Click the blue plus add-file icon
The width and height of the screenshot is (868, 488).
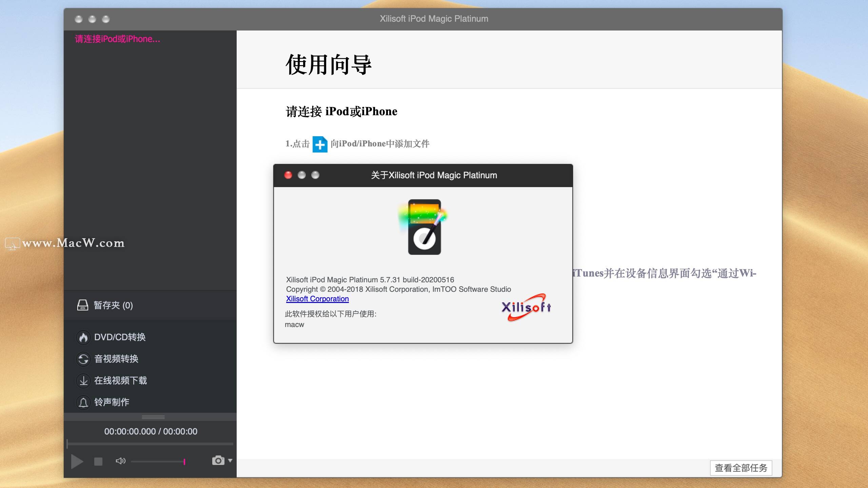(320, 144)
